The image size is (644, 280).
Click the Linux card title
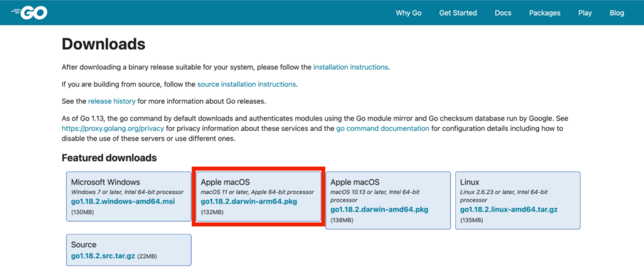[470, 182]
